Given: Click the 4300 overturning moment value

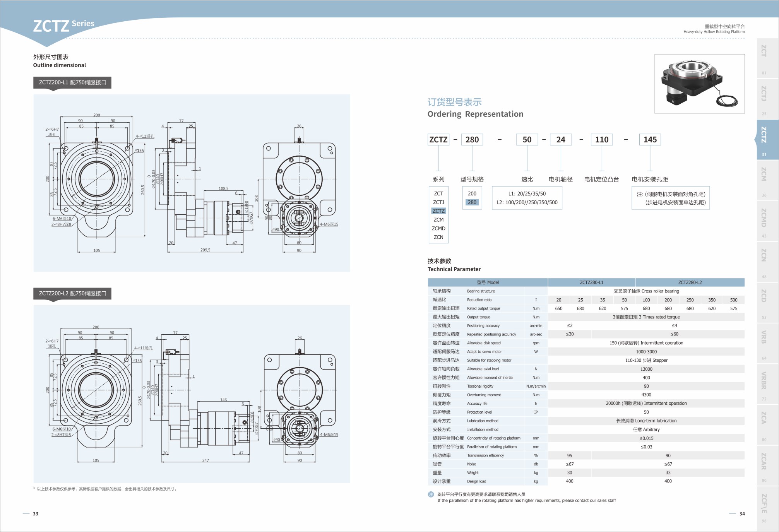Looking at the screenshot, I should tap(646, 395).
